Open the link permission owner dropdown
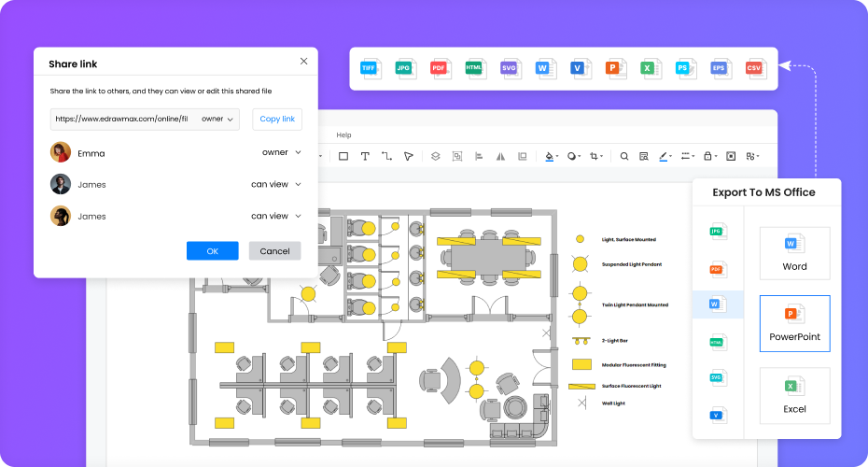 point(217,119)
